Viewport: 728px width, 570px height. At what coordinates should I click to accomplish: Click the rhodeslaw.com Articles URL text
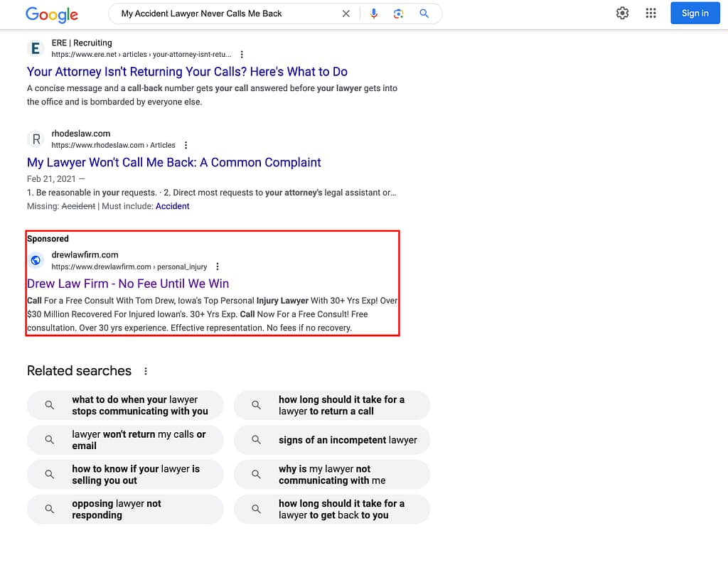pyautogui.click(x=113, y=145)
